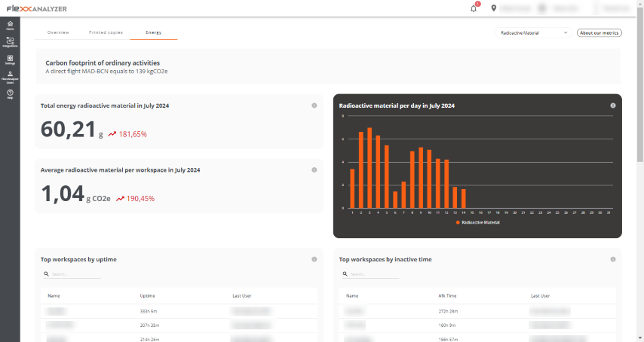Click the location pin icon
This screenshot has height=342, width=644.
coord(494,8)
